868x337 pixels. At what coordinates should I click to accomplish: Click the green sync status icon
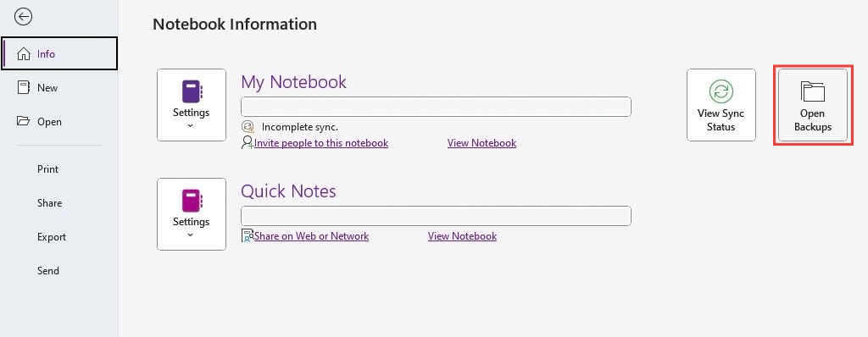[x=721, y=91]
